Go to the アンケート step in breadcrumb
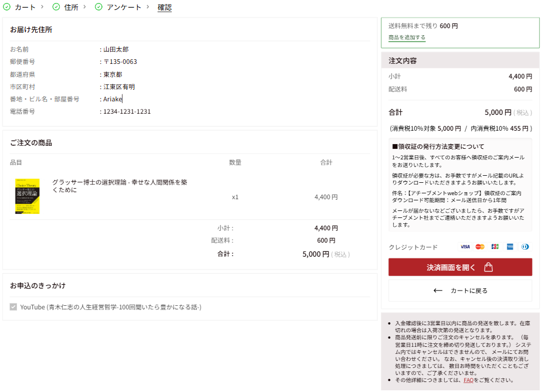 [x=124, y=7]
